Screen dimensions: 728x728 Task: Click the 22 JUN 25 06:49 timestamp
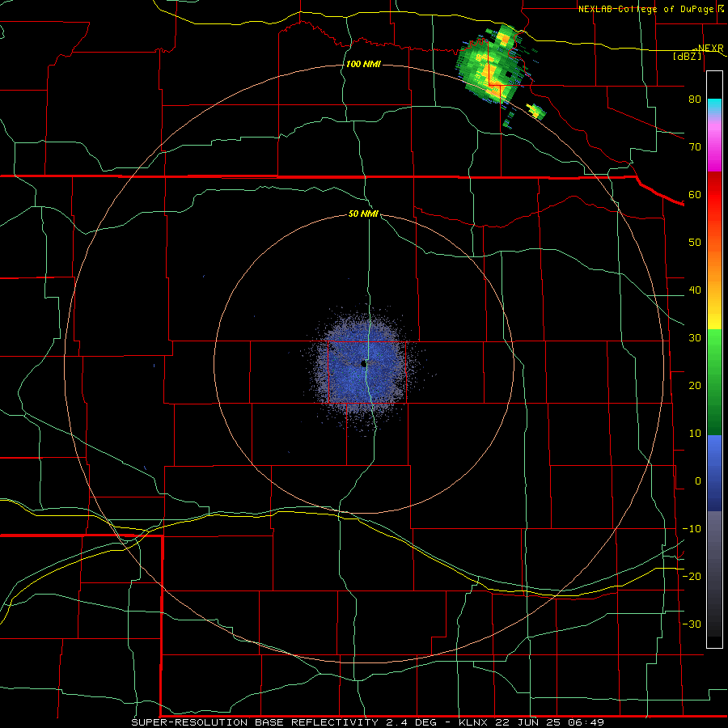[x=551, y=722]
